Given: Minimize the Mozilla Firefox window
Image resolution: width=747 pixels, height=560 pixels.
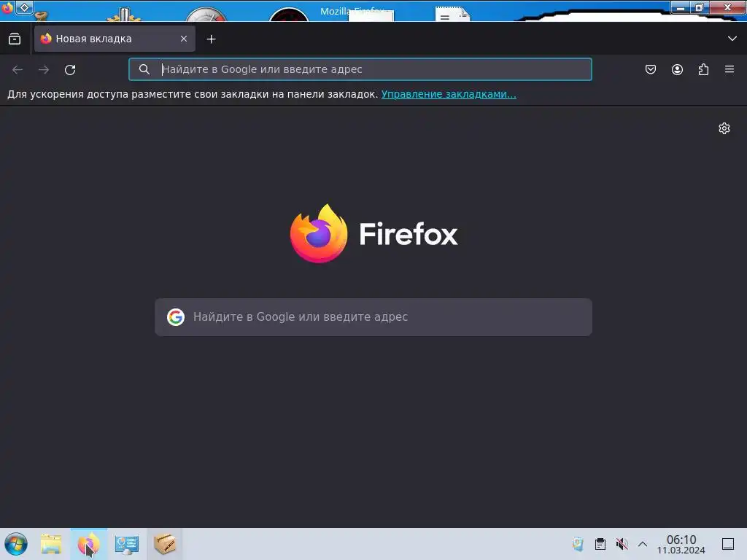Looking at the screenshot, I should (681, 7).
